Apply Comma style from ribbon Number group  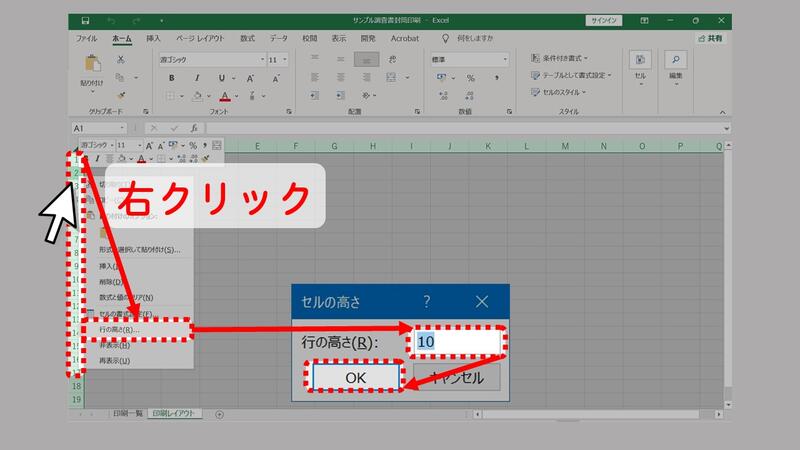[496, 78]
